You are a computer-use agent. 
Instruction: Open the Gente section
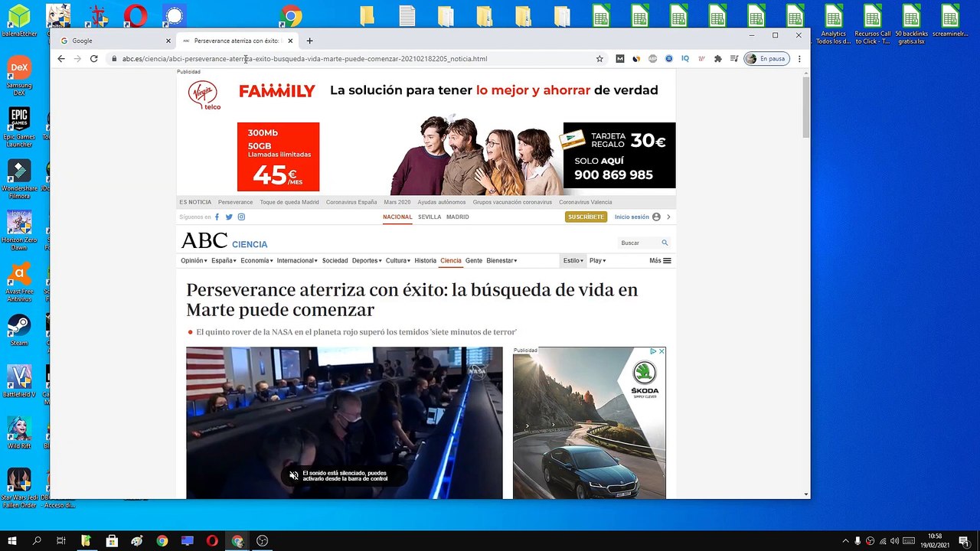(x=474, y=261)
